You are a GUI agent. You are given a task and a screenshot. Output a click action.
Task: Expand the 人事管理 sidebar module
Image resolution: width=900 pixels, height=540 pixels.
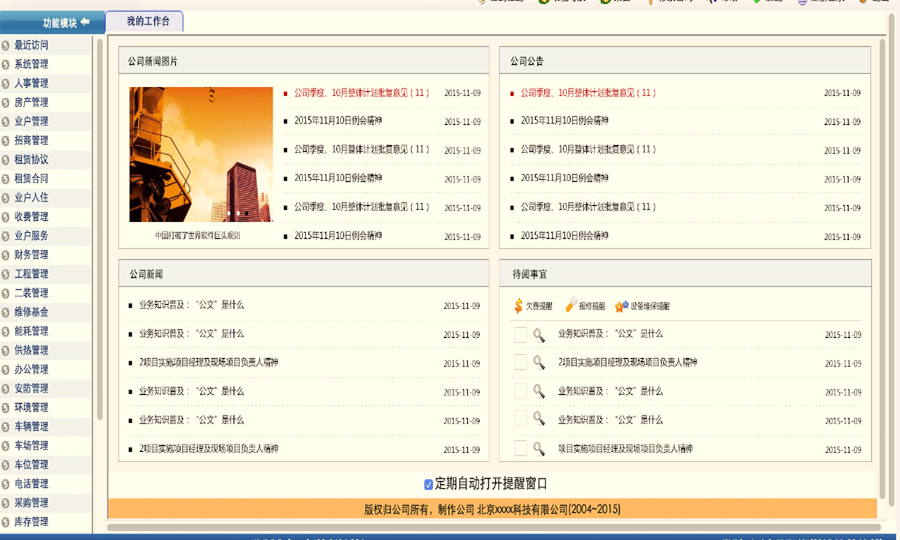[31, 83]
